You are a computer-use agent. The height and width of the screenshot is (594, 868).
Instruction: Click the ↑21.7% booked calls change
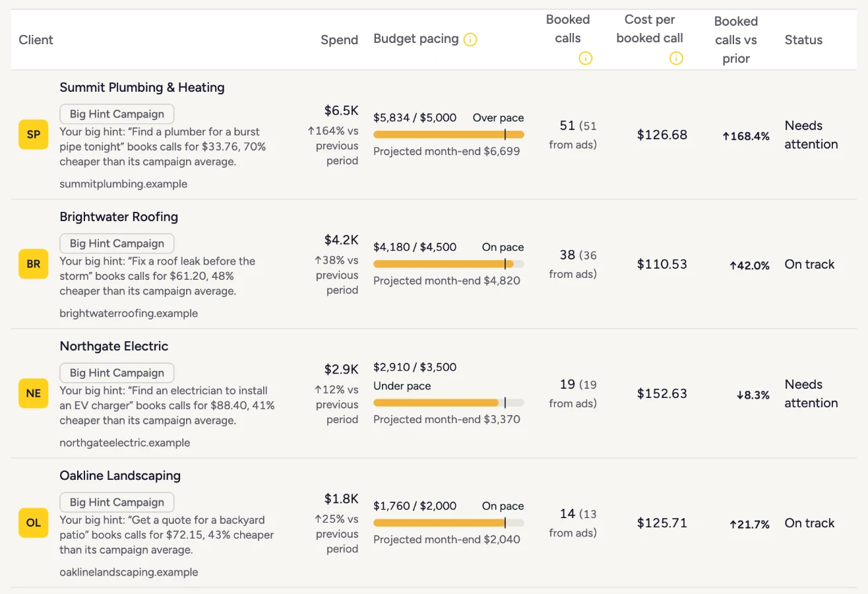(749, 525)
